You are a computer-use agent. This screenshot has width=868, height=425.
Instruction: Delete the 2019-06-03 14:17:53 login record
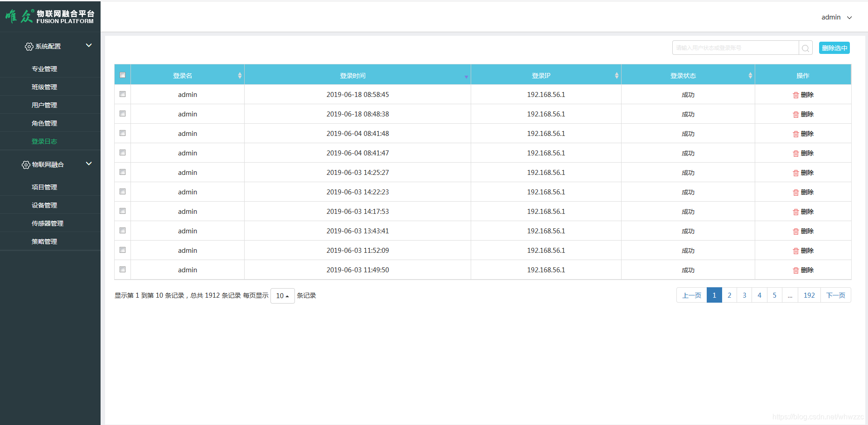803,212
